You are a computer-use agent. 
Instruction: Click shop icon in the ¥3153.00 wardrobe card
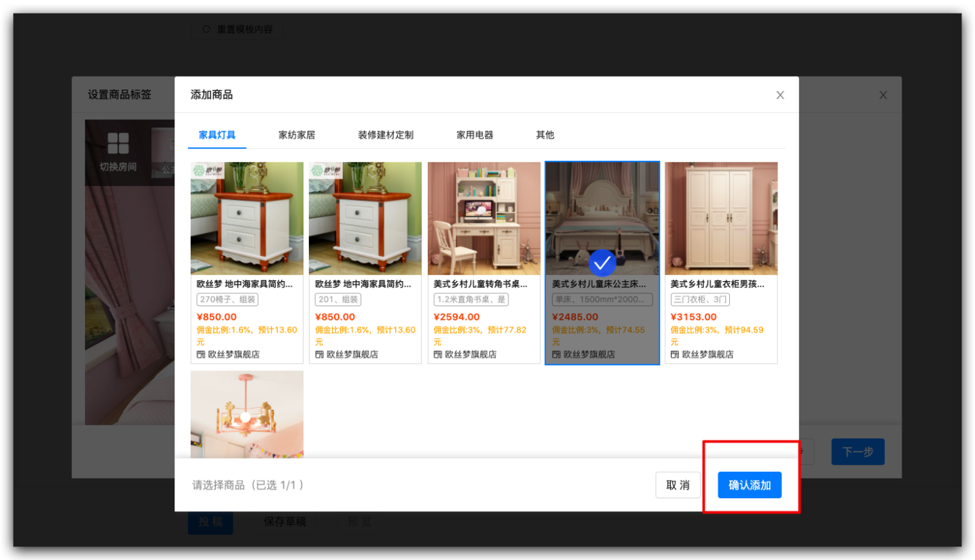pos(674,354)
